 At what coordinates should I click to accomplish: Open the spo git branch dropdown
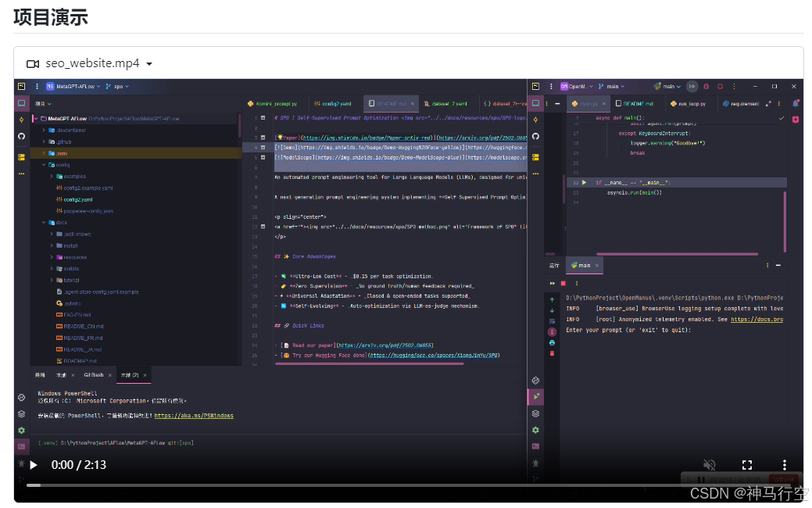[117, 87]
